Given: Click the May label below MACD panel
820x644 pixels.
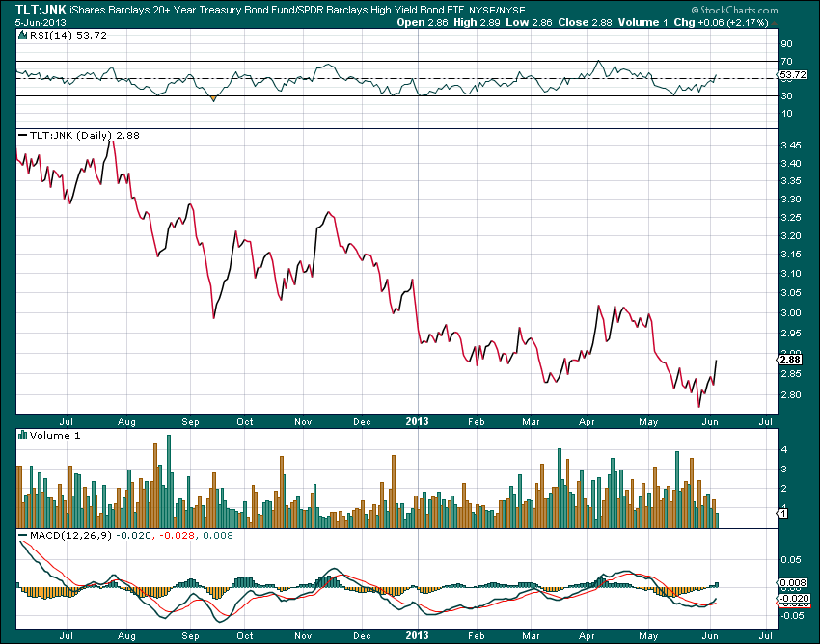Looking at the screenshot, I should (x=648, y=636).
